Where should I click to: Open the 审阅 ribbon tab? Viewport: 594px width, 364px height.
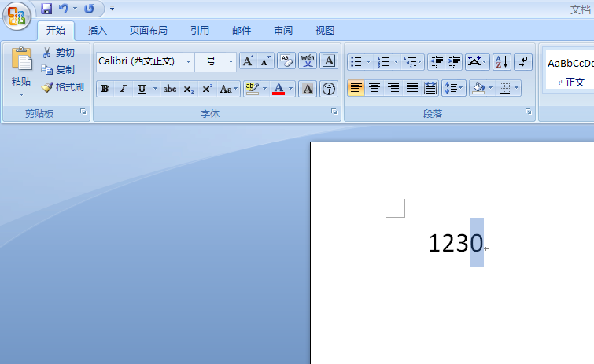pos(283,31)
